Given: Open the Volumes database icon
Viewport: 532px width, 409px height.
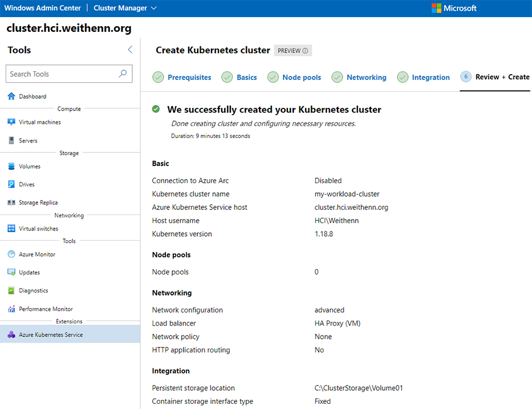Looking at the screenshot, I should [x=11, y=167].
